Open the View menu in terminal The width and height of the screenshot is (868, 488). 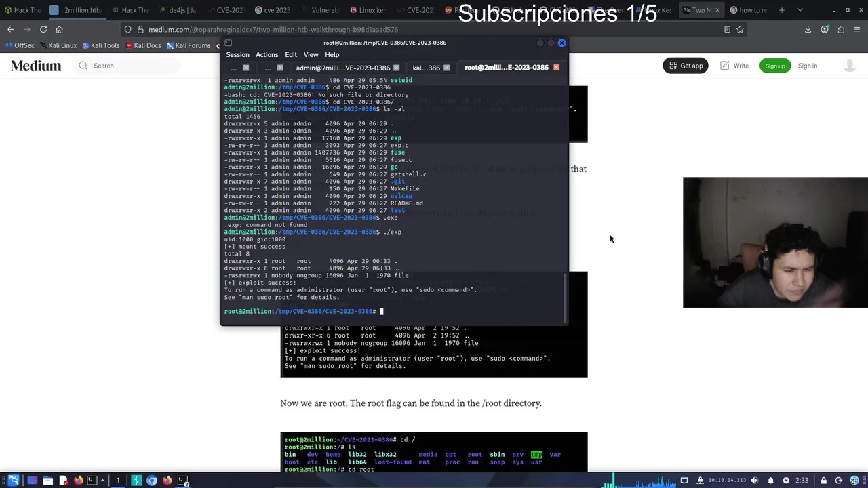(311, 55)
